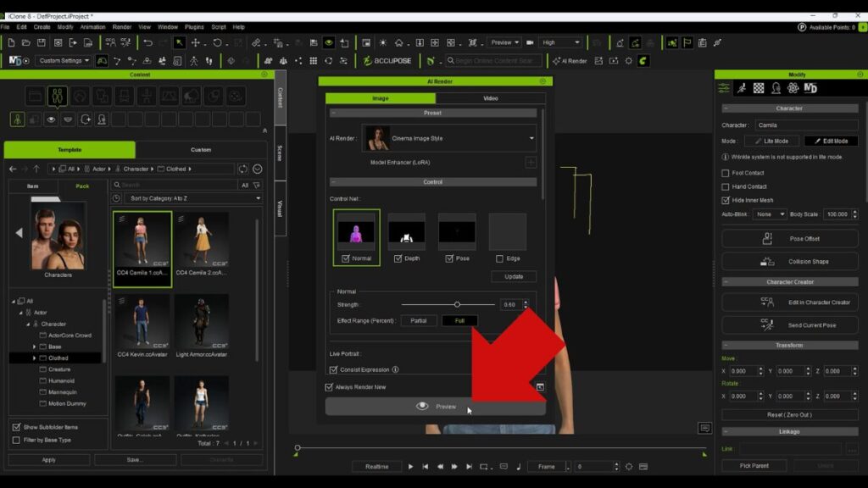Select the Actor category icon in Content
Screen dimensions: 868x488
[x=58, y=97]
